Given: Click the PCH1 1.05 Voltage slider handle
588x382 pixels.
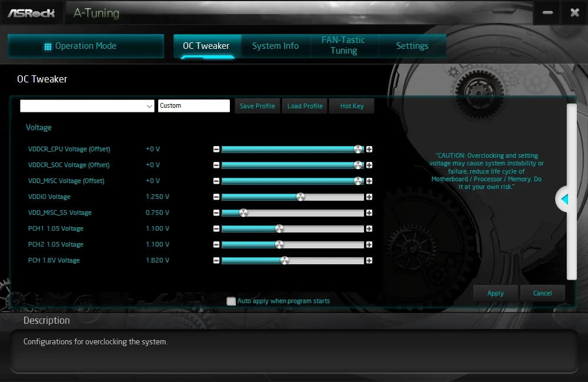Looking at the screenshot, I should tap(279, 228).
